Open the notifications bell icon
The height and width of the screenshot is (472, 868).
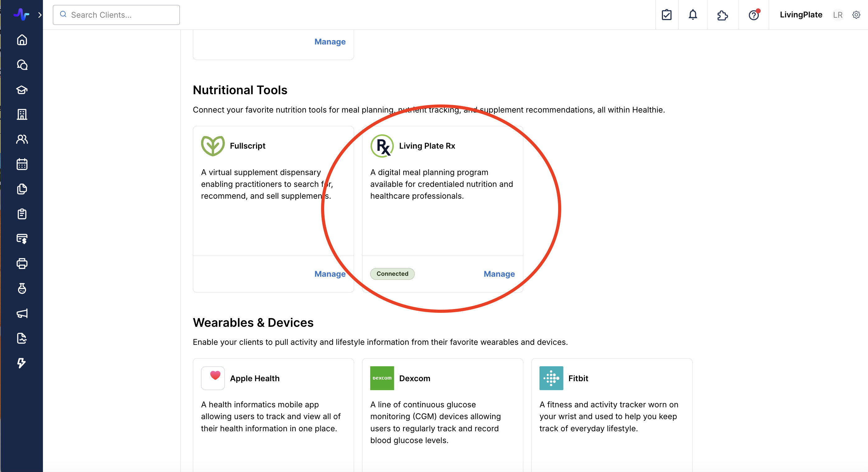click(x=693, y=15)
